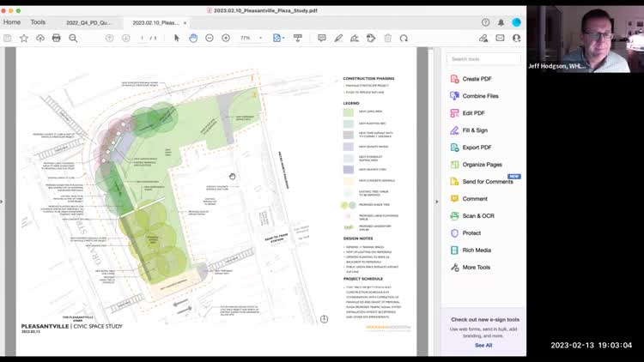Image resolution: width=644 pixels, height=362 pixels.
Task: Click the read mode toolbar icon
Action: 298,38
